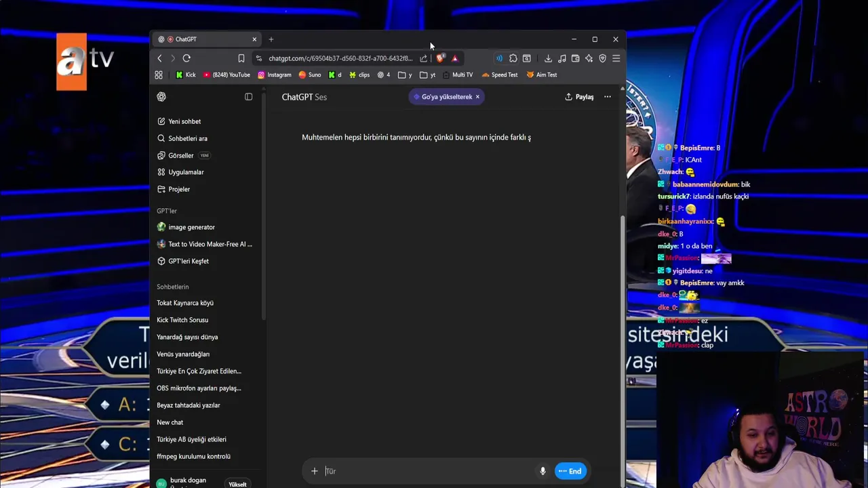
Task: Open the extensions puzzle icon
Action: 513,58
